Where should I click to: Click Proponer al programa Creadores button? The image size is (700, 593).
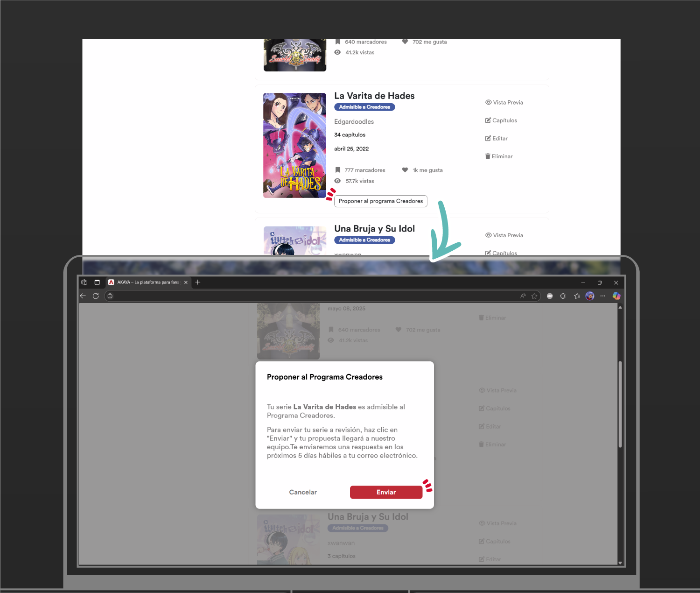click(381, 201)
